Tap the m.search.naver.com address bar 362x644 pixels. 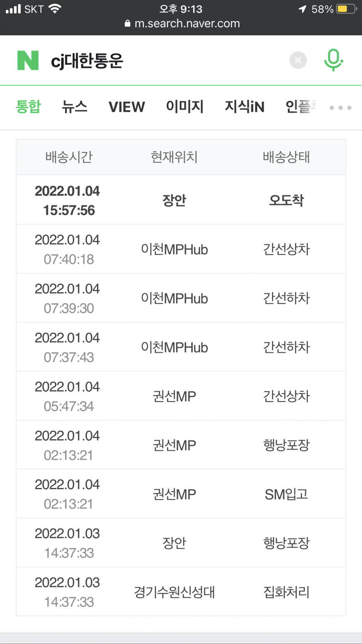click(187, 24)
